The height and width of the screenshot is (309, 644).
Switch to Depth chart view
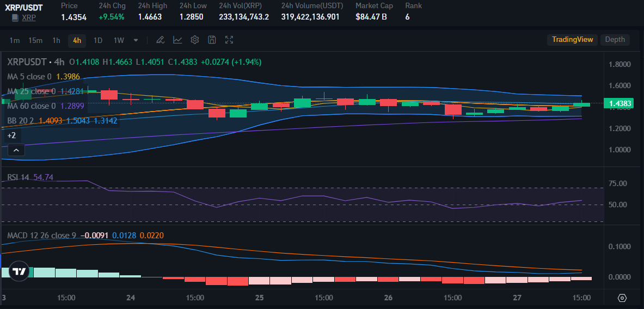(x=615, y=39)
